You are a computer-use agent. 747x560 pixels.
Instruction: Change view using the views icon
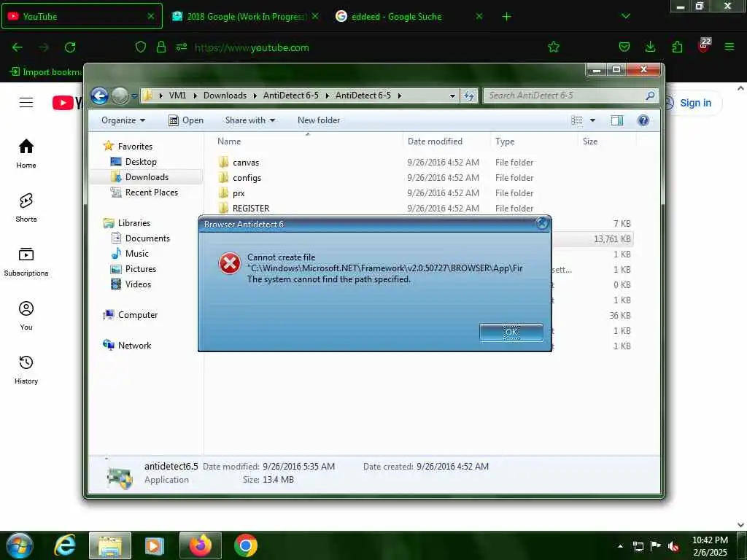[x=577, y=120]
